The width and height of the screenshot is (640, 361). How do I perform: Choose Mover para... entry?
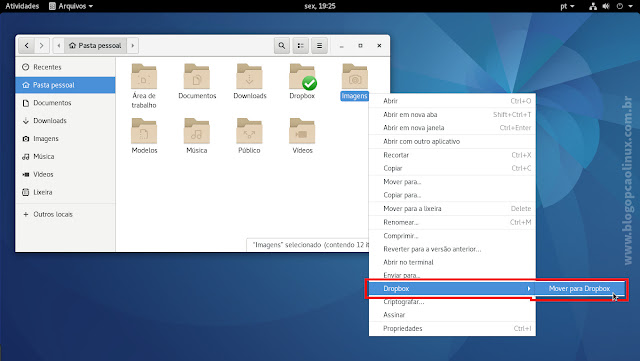452,182
